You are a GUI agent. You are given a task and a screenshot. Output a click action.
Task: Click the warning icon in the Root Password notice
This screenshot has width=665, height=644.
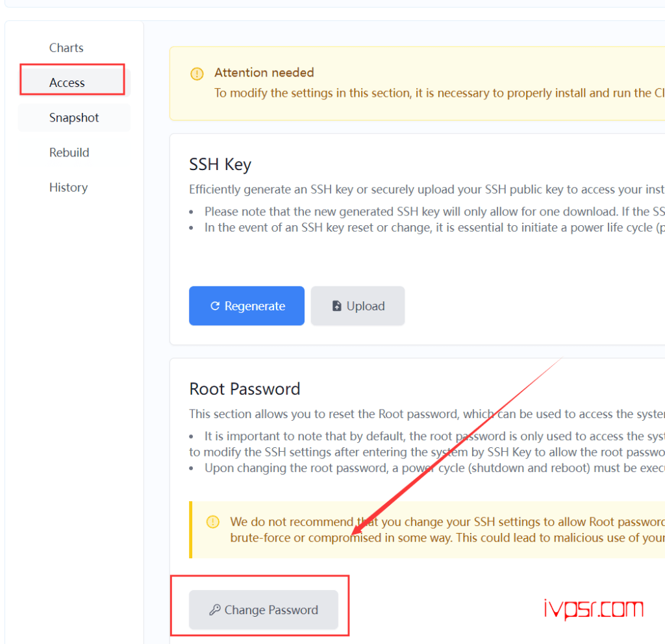click(212, 521)
